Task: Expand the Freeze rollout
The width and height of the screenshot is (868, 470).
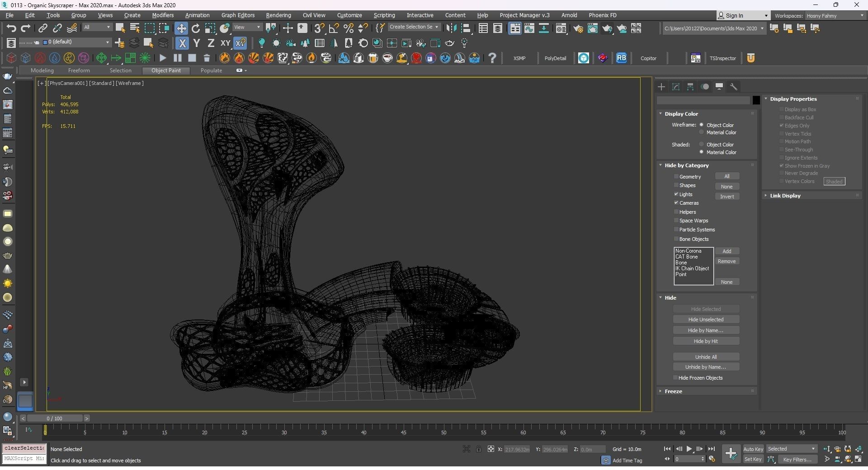Action: 673,391
